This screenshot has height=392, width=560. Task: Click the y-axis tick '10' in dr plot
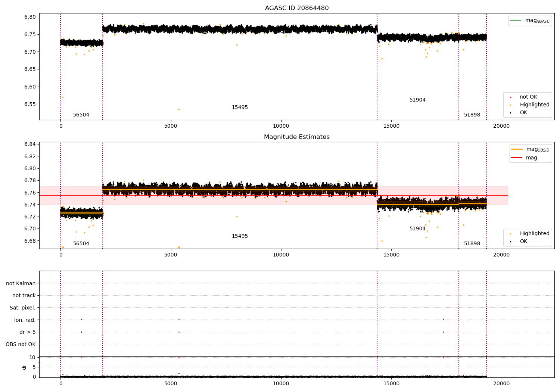pos(32,357)
